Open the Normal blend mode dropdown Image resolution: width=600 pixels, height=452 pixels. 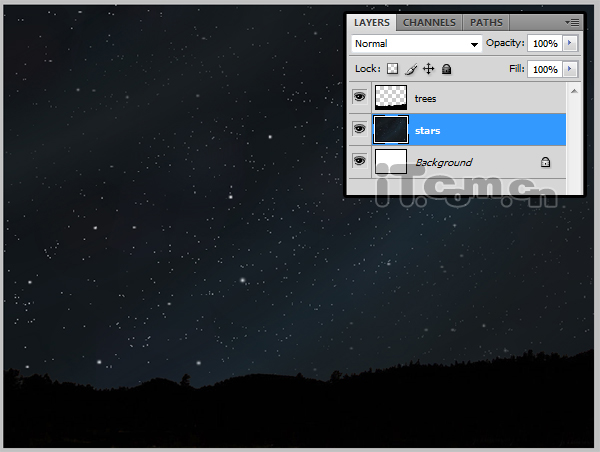[x=416, y=44]
